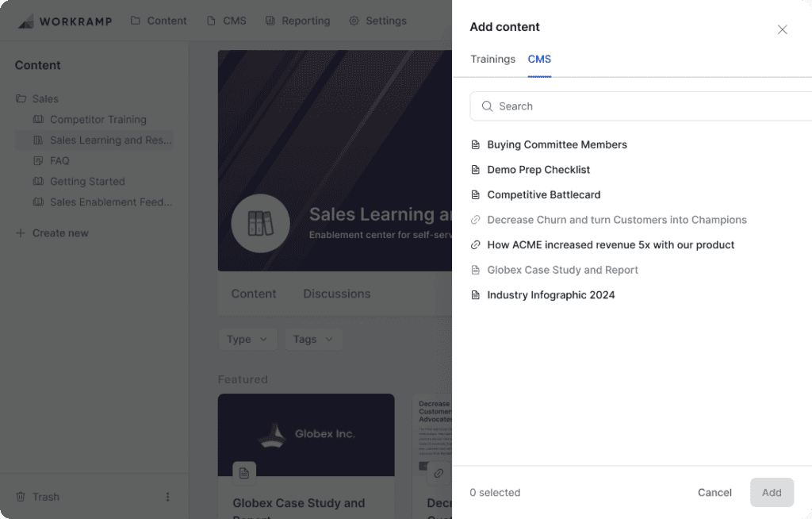Viewport: 812px width, 519px height.
Task: Click the chart icon beside Reporting
Action: [270, 21]
